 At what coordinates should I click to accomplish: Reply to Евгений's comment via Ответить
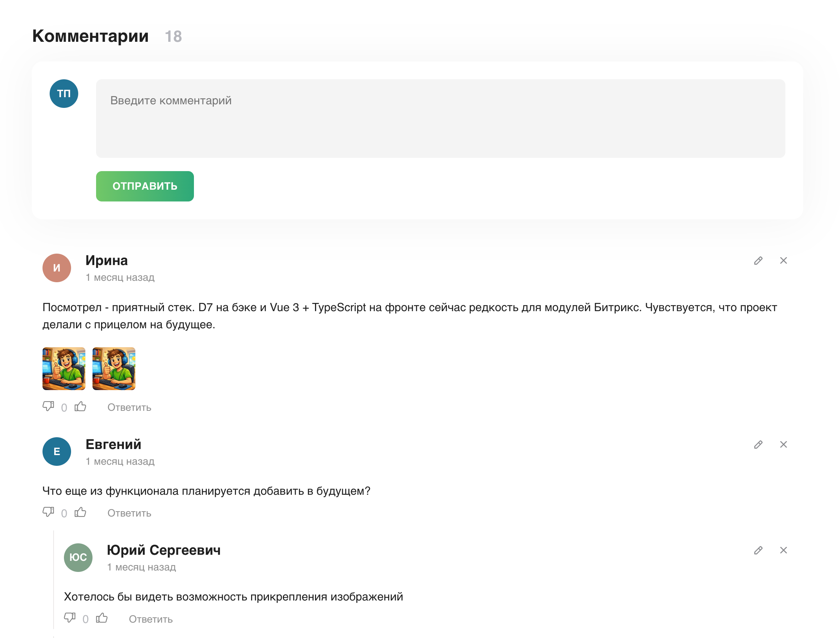click(129, 513)
